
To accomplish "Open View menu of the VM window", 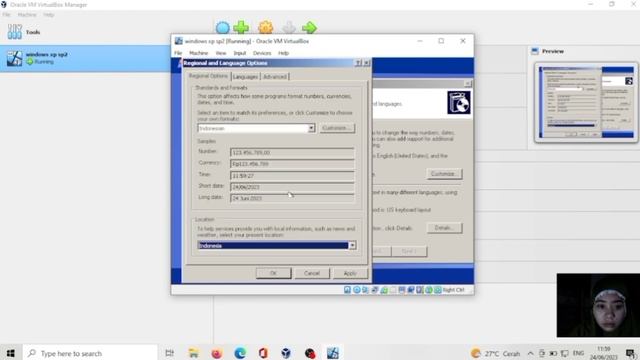I will pos(221,53).
